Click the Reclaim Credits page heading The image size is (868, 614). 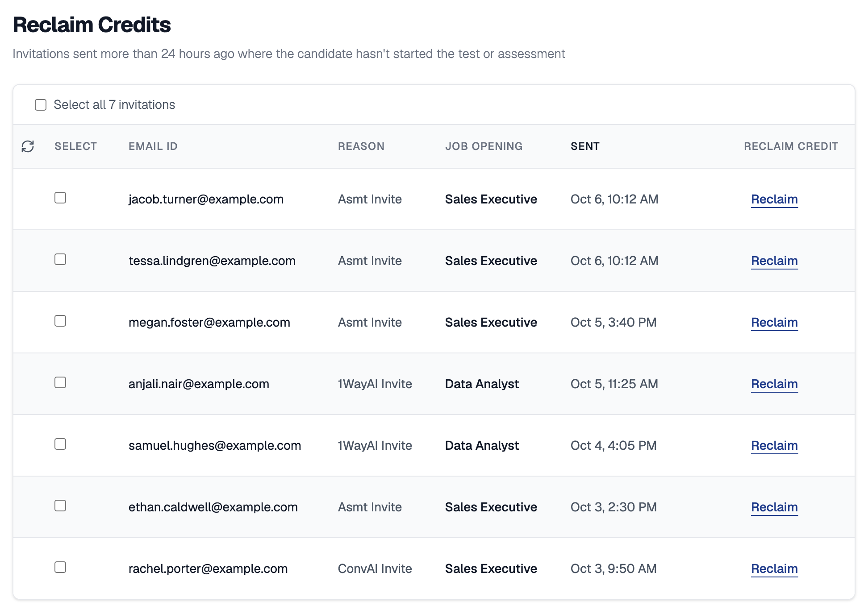[x=92, y=25]
